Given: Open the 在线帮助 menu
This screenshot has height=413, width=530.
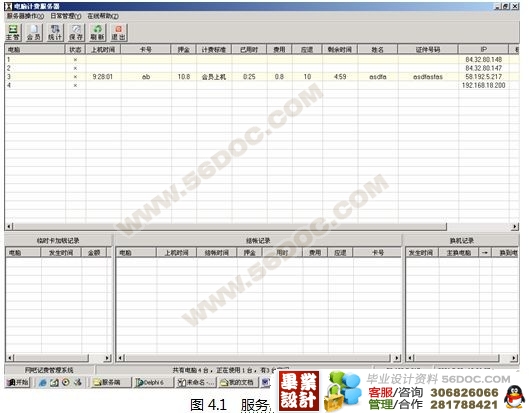Looking at the screenshot, I should tap(103, 16).
